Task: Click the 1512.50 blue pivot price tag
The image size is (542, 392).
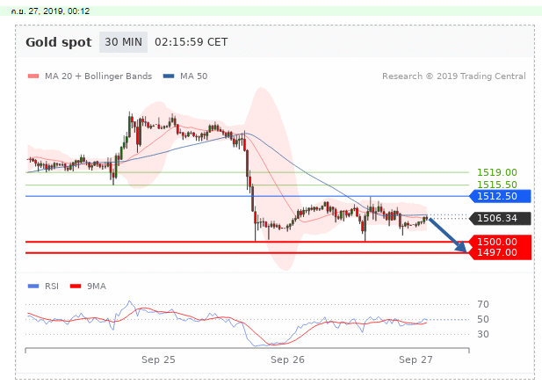Action: [x=500, y=196]
